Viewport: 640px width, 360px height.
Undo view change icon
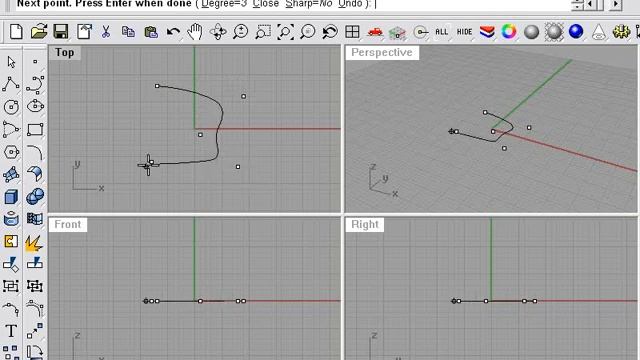click(x=330, y=32)
